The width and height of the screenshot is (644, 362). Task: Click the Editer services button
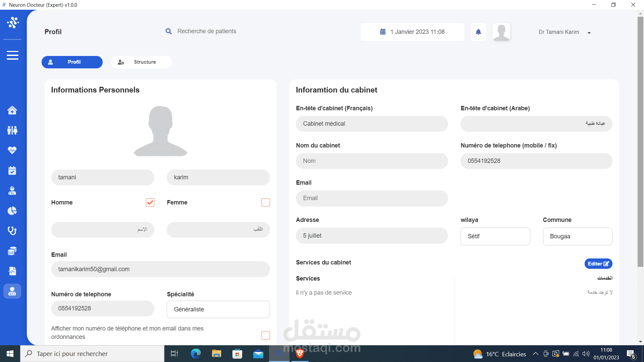(598, 264)
